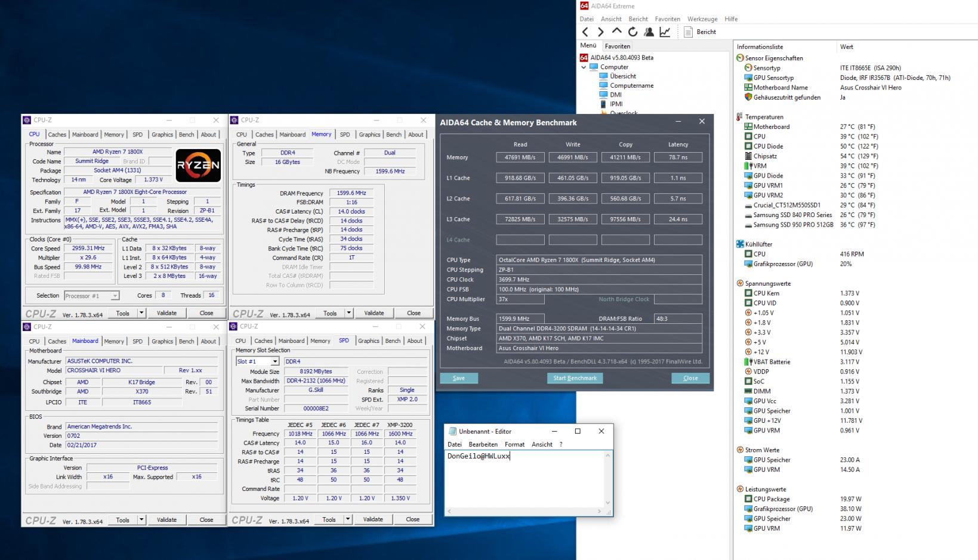Click the AIDA64 back navigation arrow
This screenshot has width=978, height=560.
(585, 32)
